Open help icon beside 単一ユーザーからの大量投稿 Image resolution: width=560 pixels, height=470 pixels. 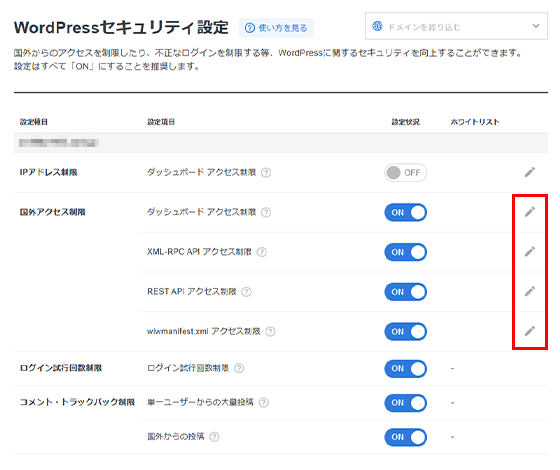point(264,402)
